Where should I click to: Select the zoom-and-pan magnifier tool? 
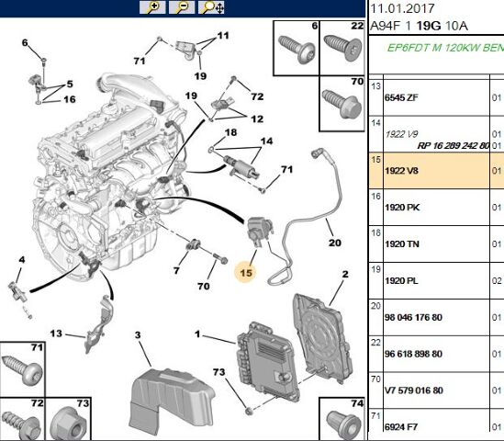(211, 7)
